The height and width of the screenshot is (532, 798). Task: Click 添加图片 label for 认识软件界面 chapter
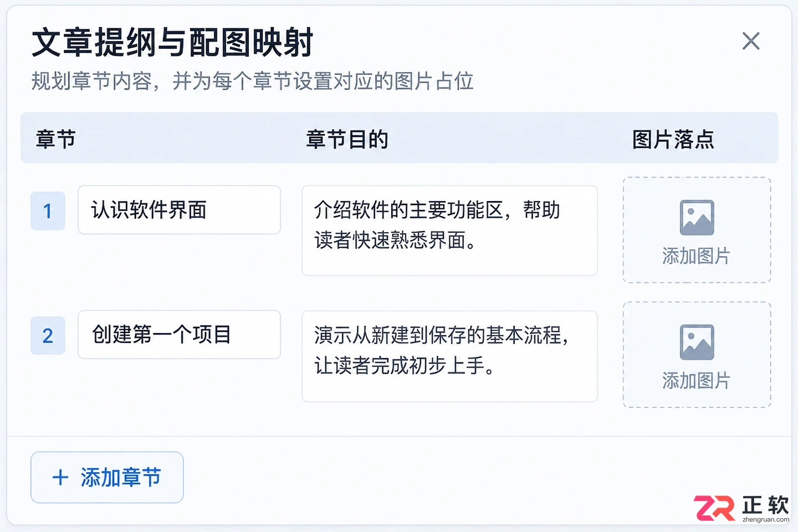pyautogui.click(x=697, y=256)
